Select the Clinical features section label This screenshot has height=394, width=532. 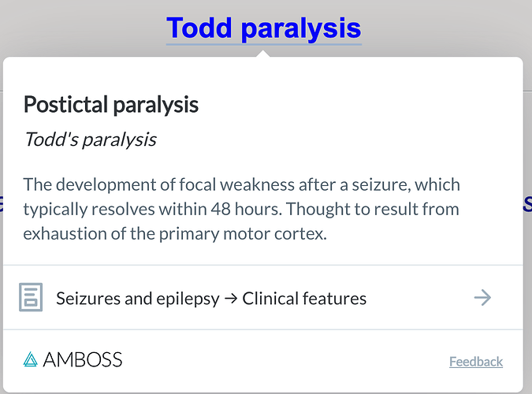(304, 299)
